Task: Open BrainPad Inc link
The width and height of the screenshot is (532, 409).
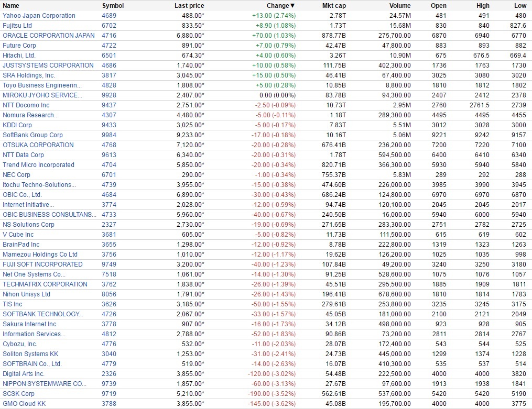Action: [x=21, y=245]
